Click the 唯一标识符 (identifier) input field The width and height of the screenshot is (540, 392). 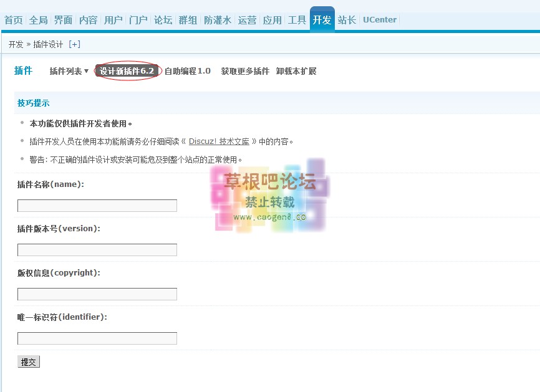pos(97,338)
